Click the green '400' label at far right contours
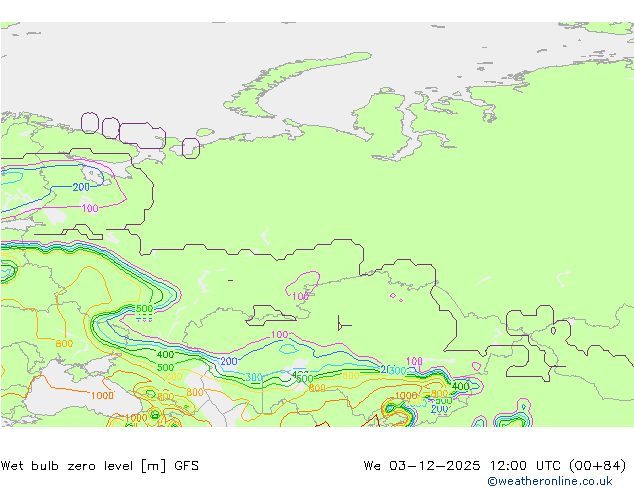 461,386
